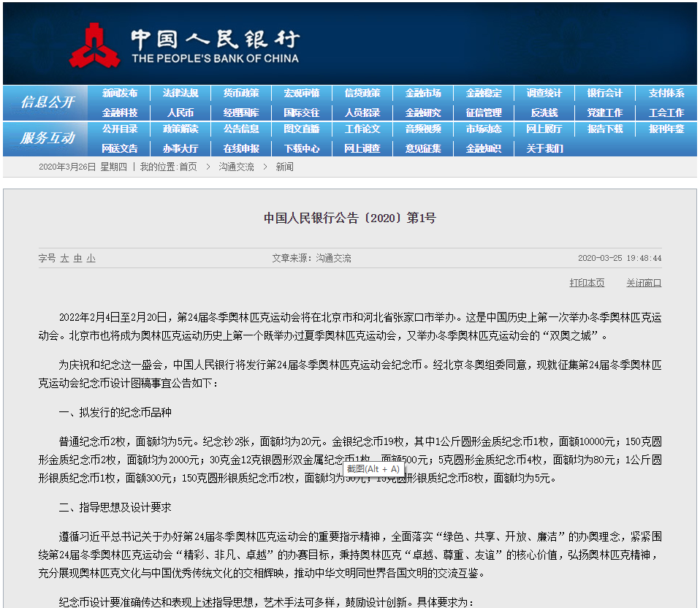Open the 支付体系 page
Viewport: 700px width, 608px height.
(666, 93)
